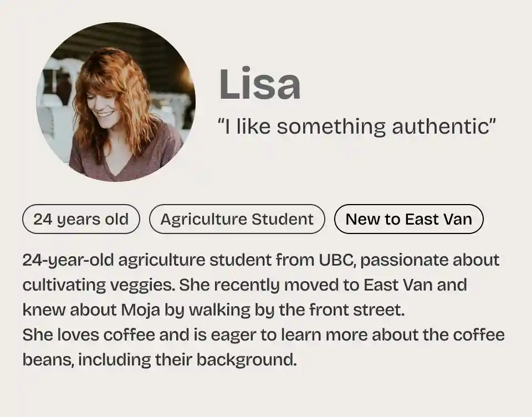532x417 pixels.
Task: Click the "Agriculture Student" tag pill
Action: click(x=237, y=219)
